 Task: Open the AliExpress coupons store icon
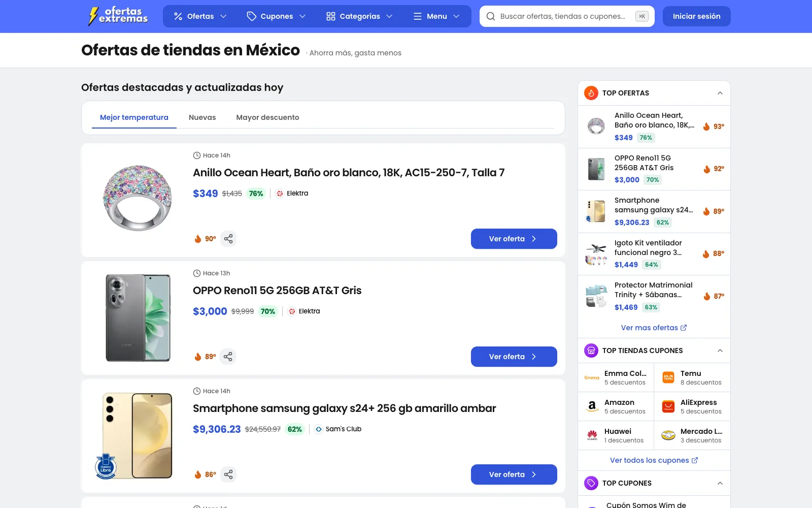tap(668, 406)
